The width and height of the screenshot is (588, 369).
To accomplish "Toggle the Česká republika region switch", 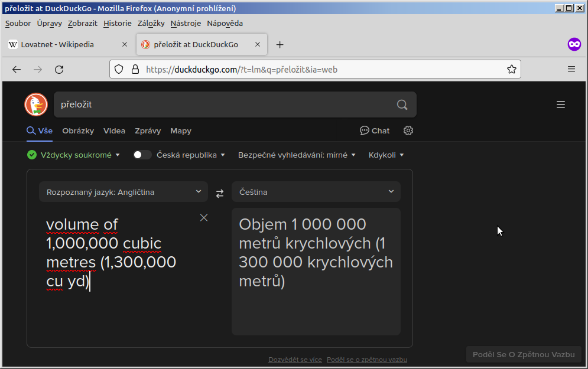I will [x=142, y=155].
